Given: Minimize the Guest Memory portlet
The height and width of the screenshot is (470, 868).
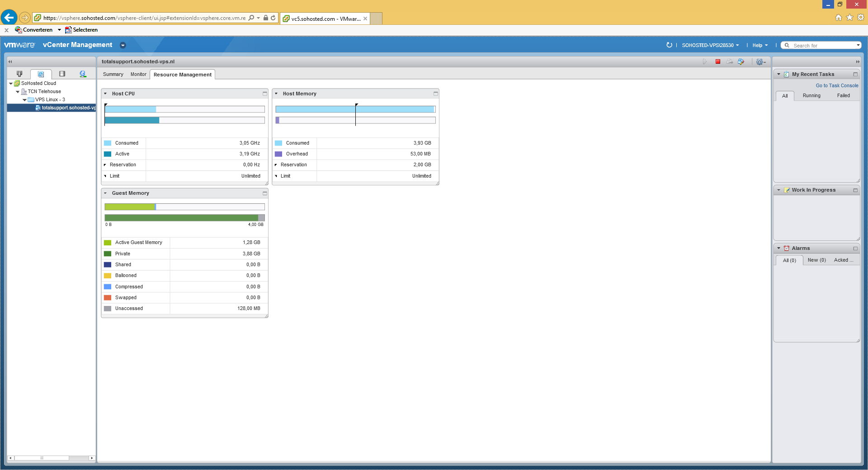Looking at the screenshot, I should tap(265, 193).
